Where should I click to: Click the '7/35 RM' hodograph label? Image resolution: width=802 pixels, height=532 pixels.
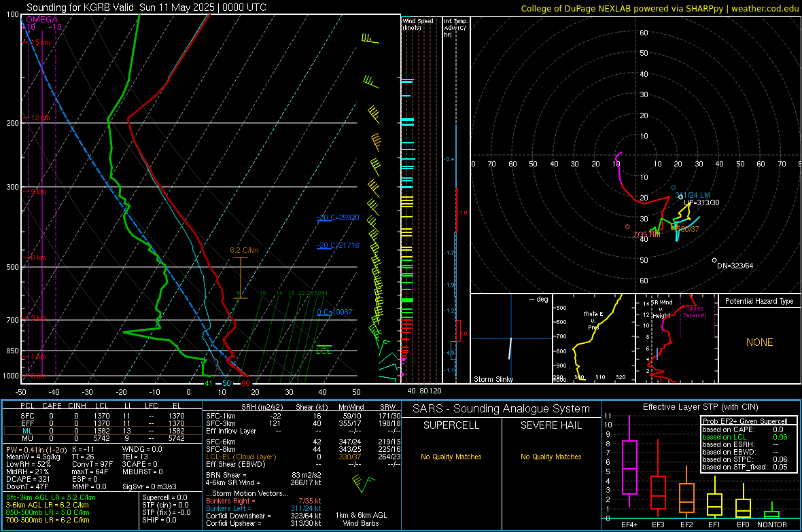[646, 234]
